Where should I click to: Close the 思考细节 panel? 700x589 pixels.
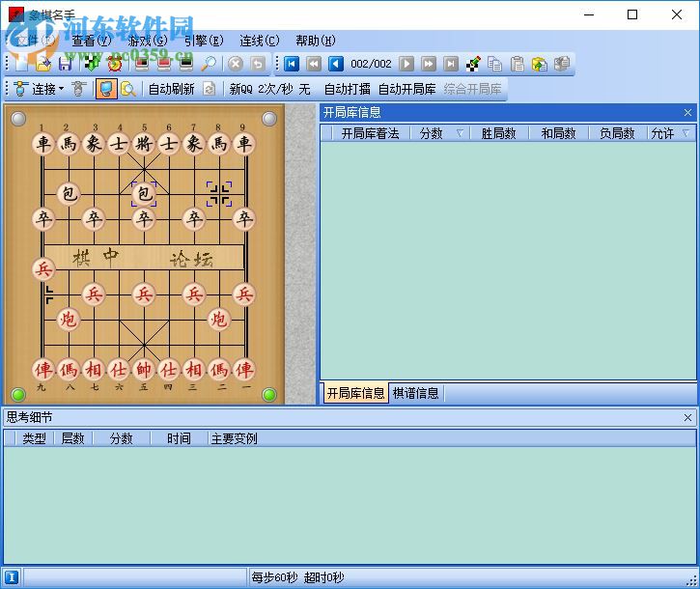[687, 417]
